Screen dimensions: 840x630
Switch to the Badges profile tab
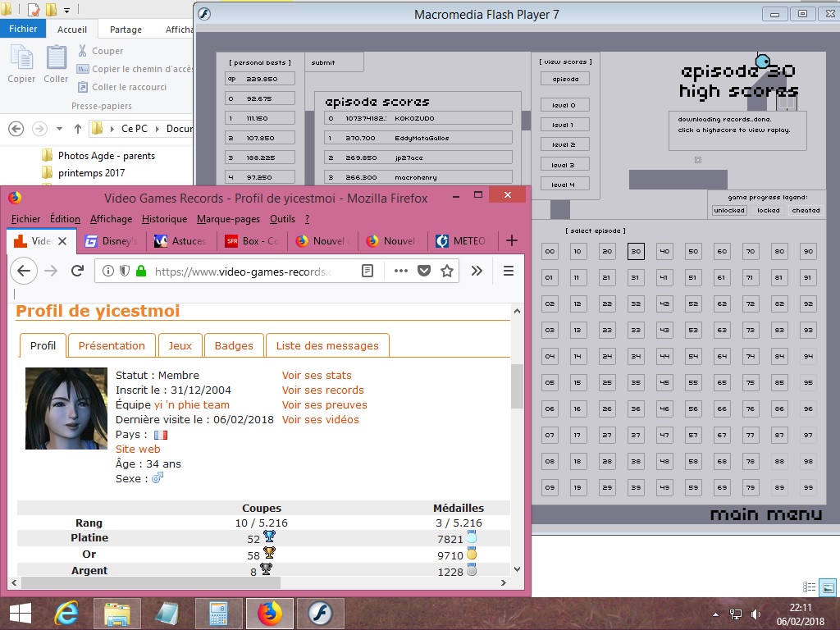234,345
